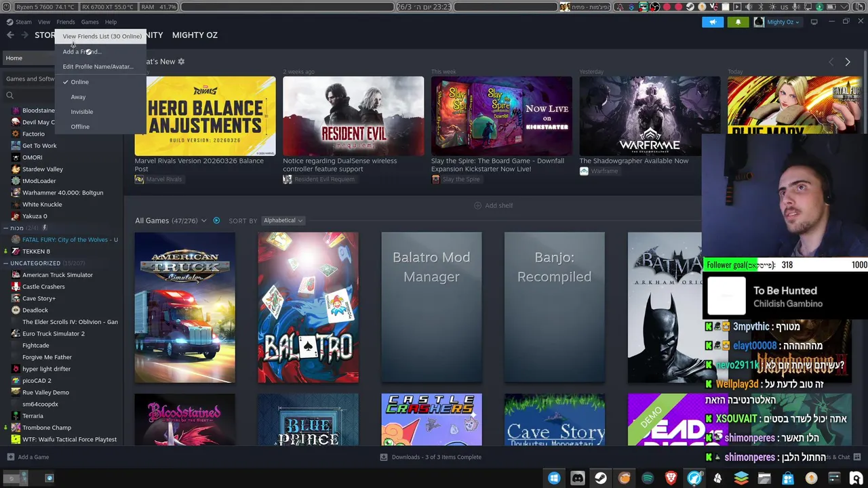Show previous What's New items arrow
The width and height of the screenshot is (868, 488).
click(x=831, y=62)
